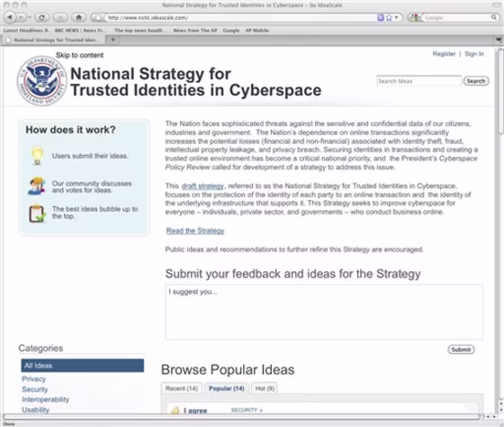Open the list all tabs dropdown
This screenshot has width=504, height=427.
(499, 40)
